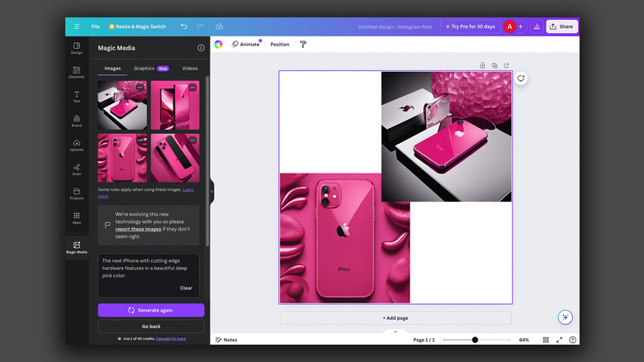Lock the page with the padlock icon
Image resolution: width=644 pixels, height=362 pixels.
482,65
